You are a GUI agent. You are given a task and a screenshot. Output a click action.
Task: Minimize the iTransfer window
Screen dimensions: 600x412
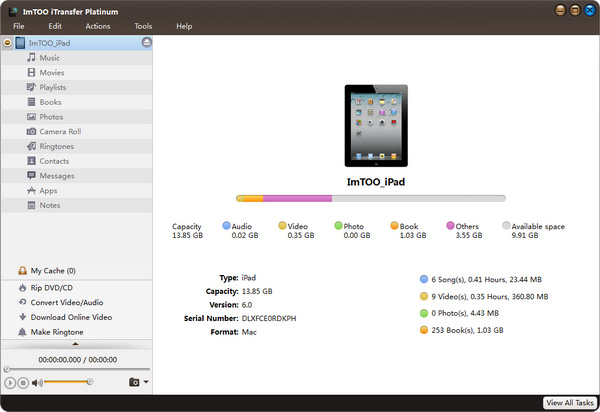point(560,10)
